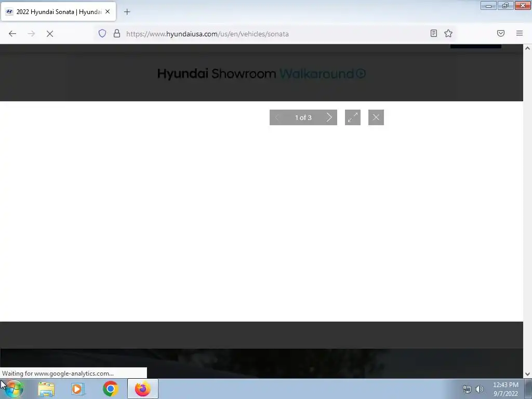The image size is (532, 399).
Task: Open the clock showing 12:43 PM
Action: [506, 389]
